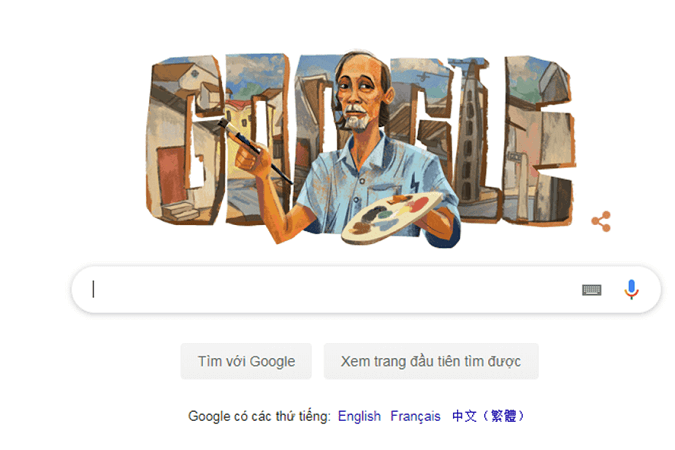Click the first letter G of doodle

pos(184,140)
